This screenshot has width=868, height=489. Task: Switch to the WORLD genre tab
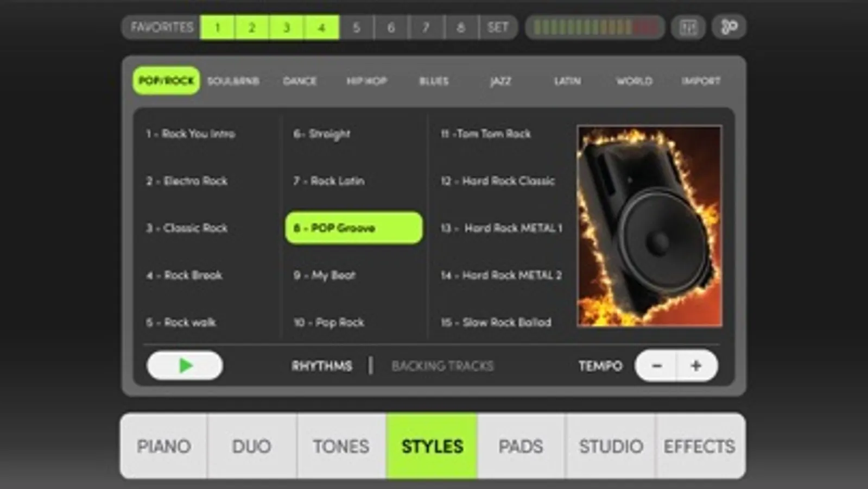pos(634,81)
